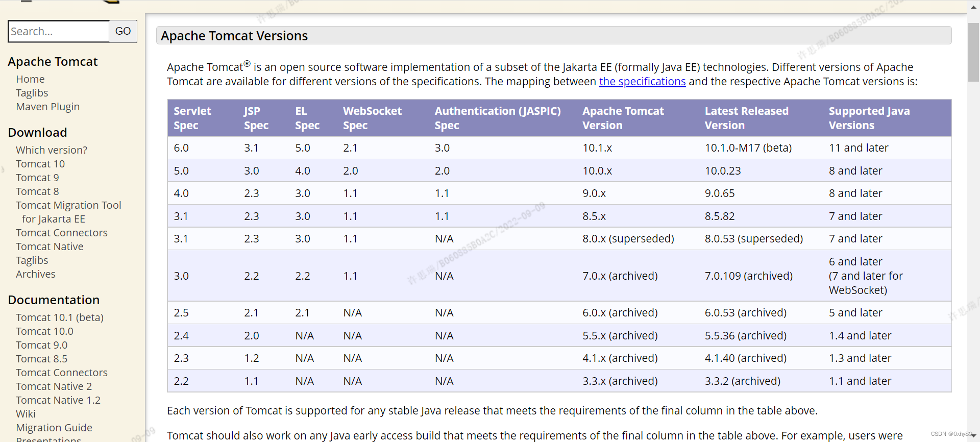
Task: Click the GO search button
Action: (x=123, y=31)
